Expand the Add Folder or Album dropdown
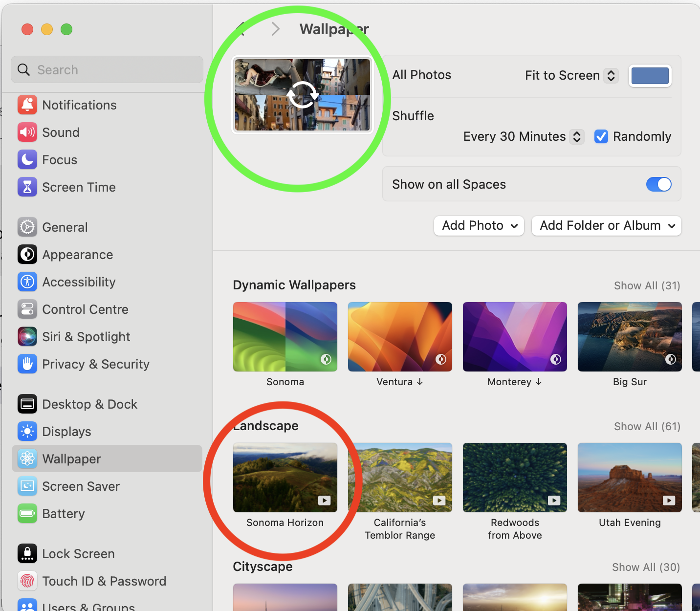The width and height of the screenshot is (700, 611). pos(606,225)
